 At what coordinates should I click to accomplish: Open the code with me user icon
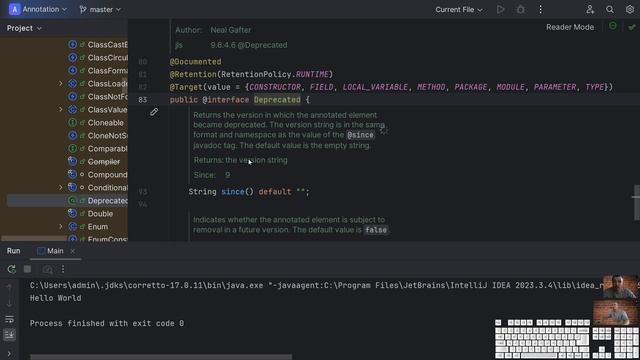click(590, 9)
